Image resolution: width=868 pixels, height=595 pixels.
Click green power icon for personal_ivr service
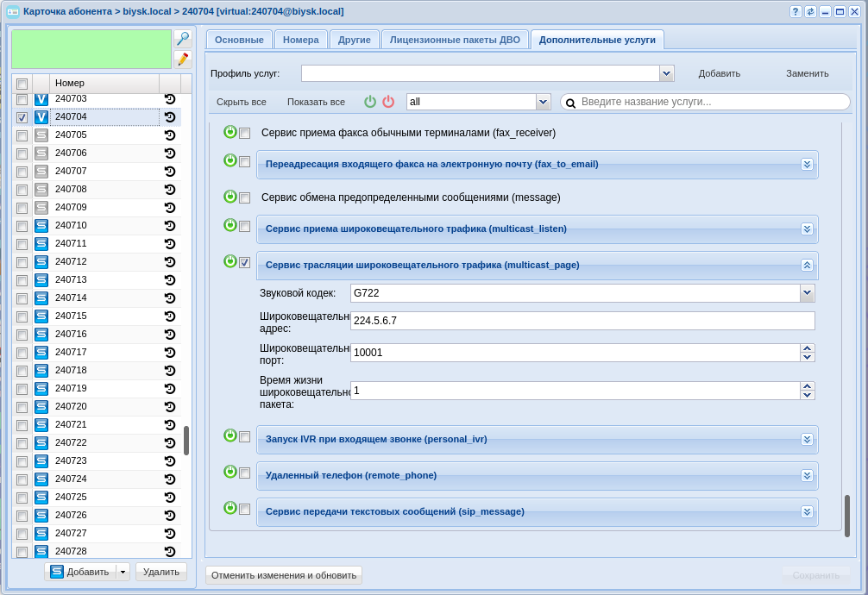point(230,435)
